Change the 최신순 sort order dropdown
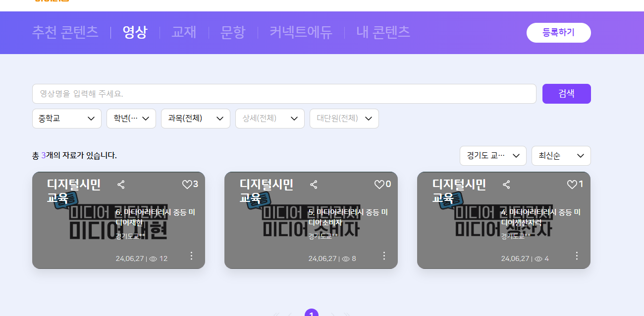Screen dimensions: 644x316 pos(561,156)
